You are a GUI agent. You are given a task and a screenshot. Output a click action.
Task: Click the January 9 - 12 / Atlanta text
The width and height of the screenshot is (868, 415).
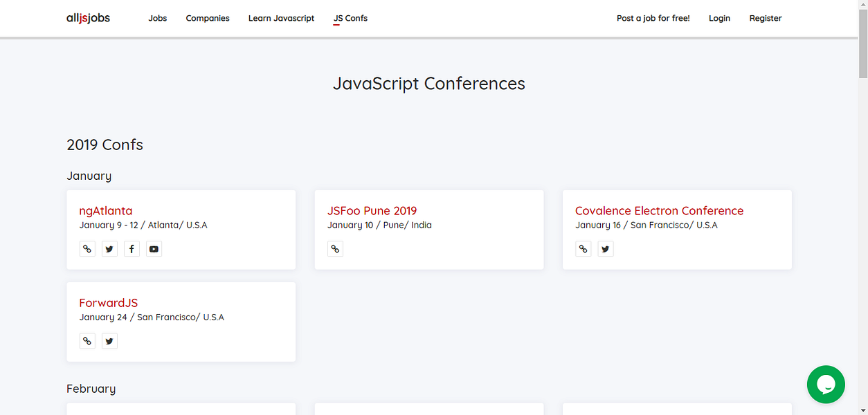pos(143,225)
